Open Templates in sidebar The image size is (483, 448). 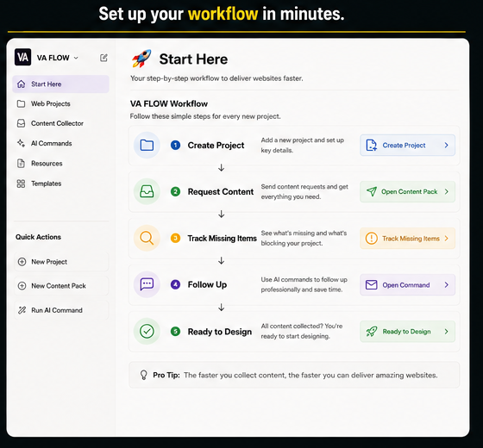(60, 184)
